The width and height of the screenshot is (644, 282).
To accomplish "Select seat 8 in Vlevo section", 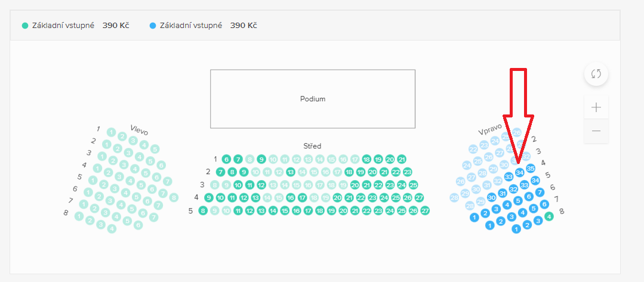I will point(174,197).
